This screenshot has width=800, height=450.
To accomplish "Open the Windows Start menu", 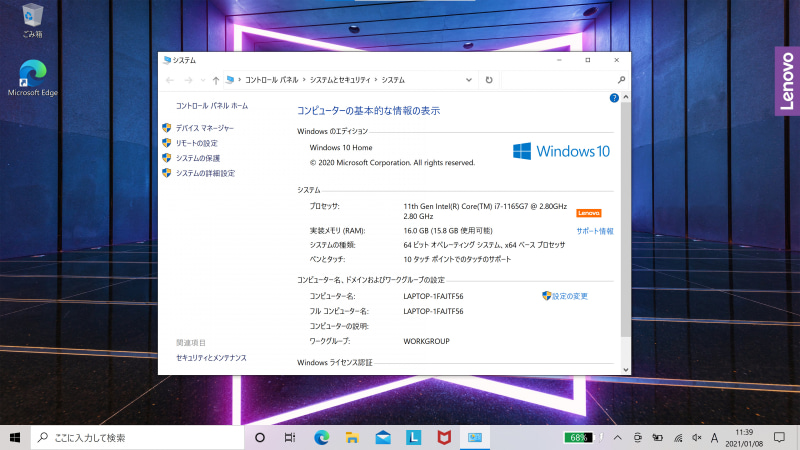I will pos(15,437).
